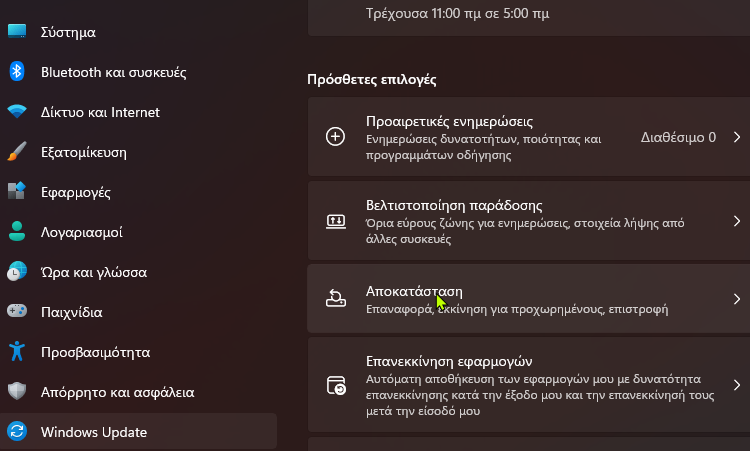Click the Wi-Fi icon for Δίκτυο και Internet

(x=17, y=111)
